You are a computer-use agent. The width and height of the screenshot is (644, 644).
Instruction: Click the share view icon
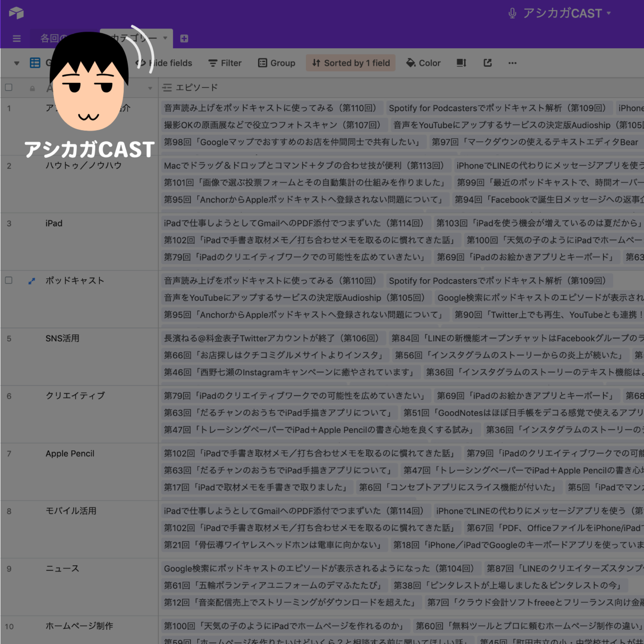click(487, 63)
